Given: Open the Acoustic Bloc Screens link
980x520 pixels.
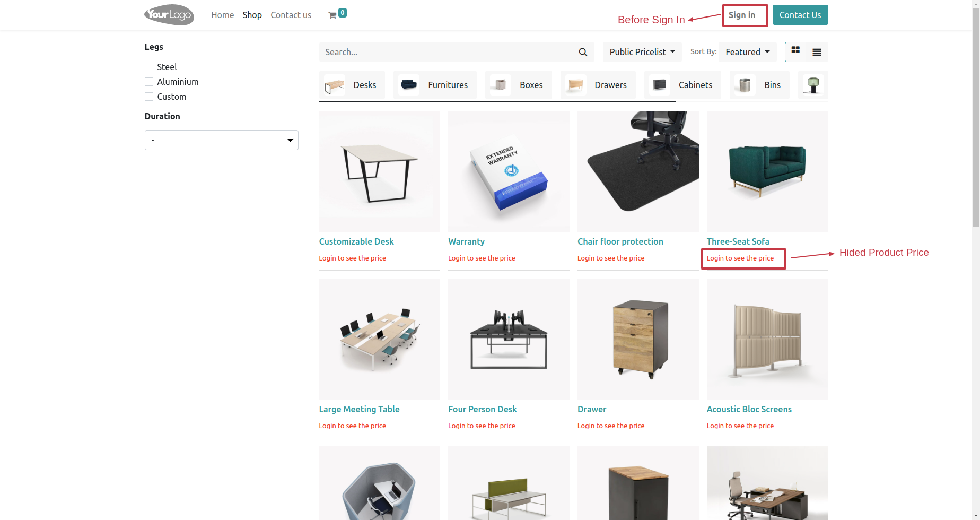Looking at the screenshot, I should pos(749,409).
